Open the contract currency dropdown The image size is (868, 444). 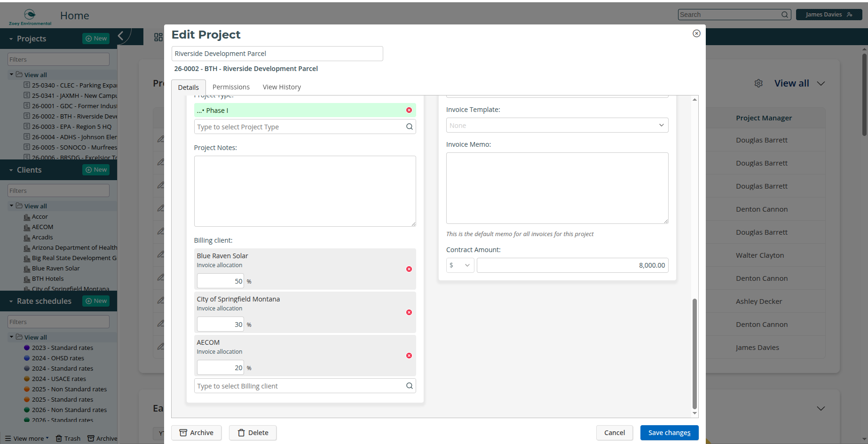tap(460, 265)
